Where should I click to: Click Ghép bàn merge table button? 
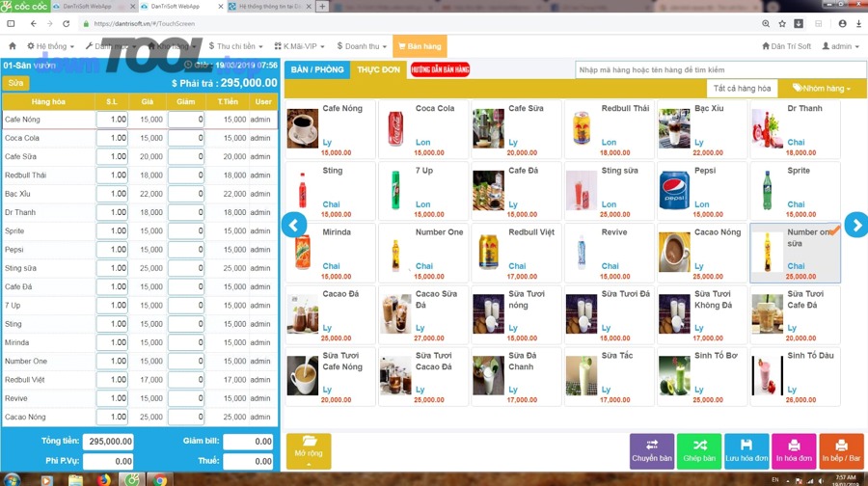point(699,451)
